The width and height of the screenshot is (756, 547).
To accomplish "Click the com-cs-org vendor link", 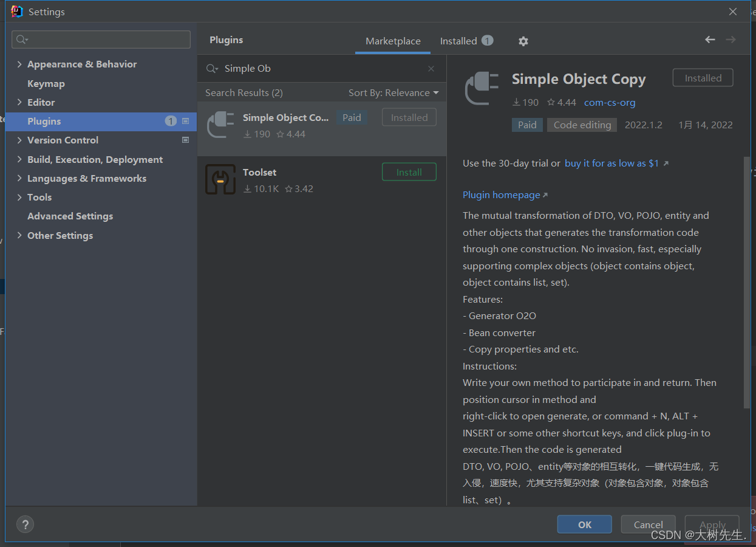I will click(610, 103).
